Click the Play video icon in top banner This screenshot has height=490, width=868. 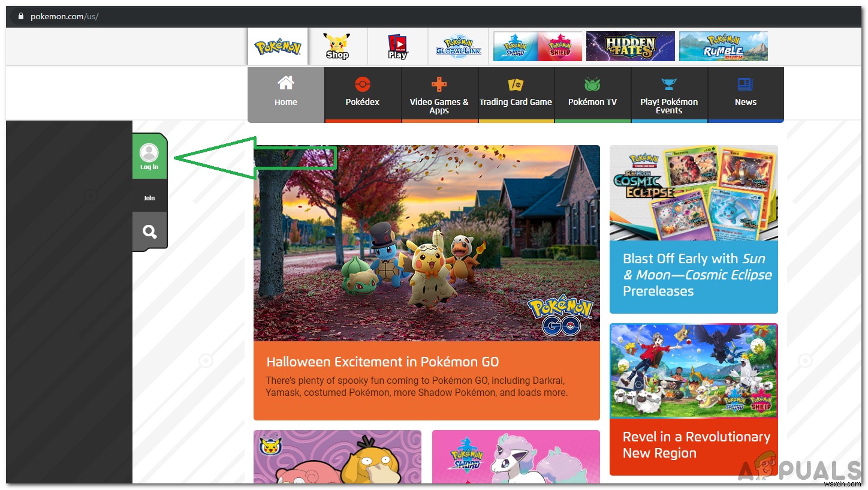397,46
